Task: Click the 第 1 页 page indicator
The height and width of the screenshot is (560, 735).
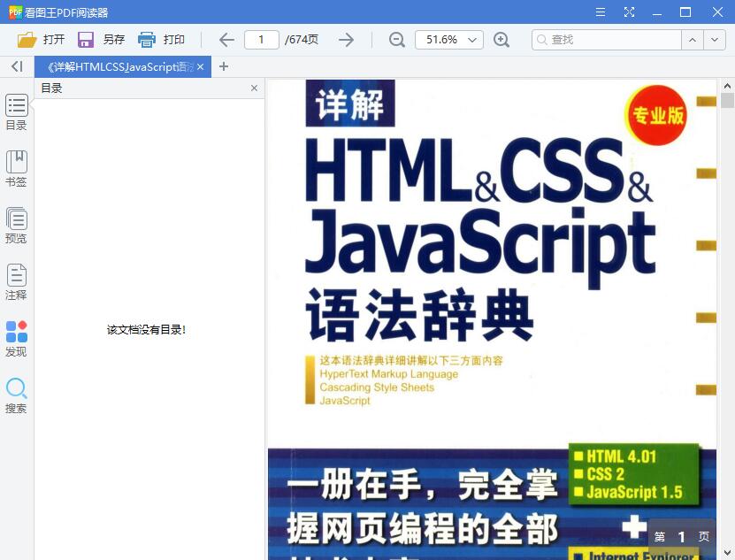Action: click(682, 536)
